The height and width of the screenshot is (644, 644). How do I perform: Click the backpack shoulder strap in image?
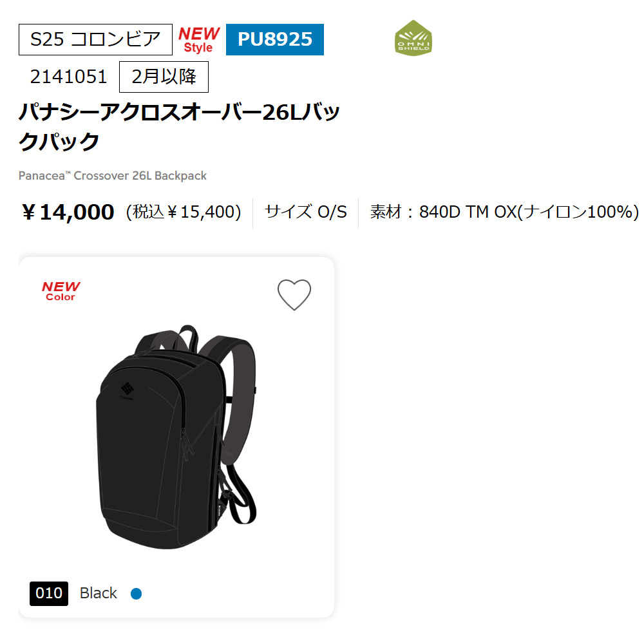238,394
